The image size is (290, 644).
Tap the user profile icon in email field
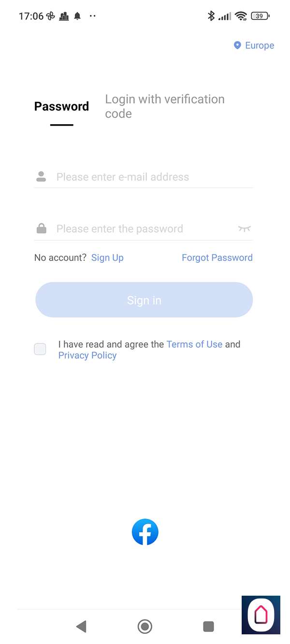pyautogui.click(x=41, y=177)
